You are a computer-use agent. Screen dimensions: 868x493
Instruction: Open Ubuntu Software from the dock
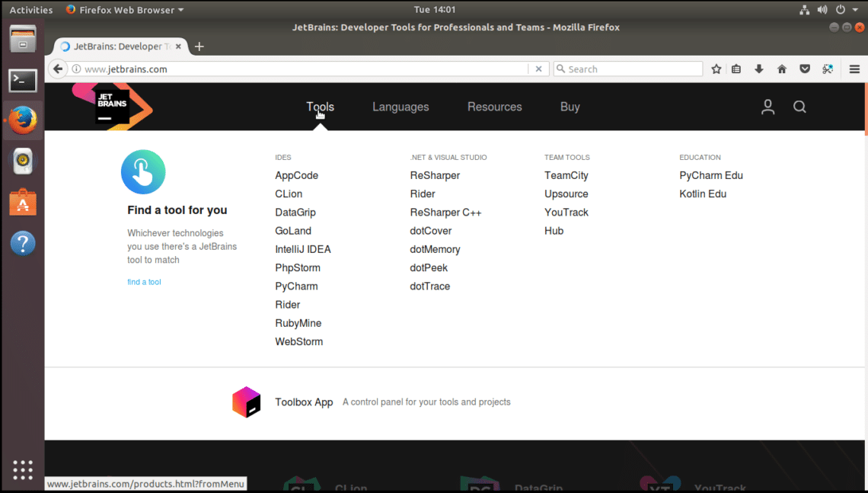coord(23,202)
